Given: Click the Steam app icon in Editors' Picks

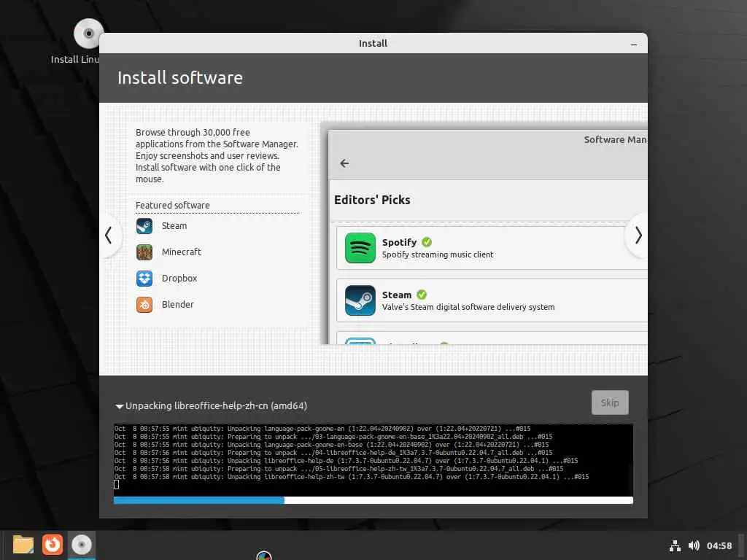Looking at the screenshot, I should pos(360,300).
